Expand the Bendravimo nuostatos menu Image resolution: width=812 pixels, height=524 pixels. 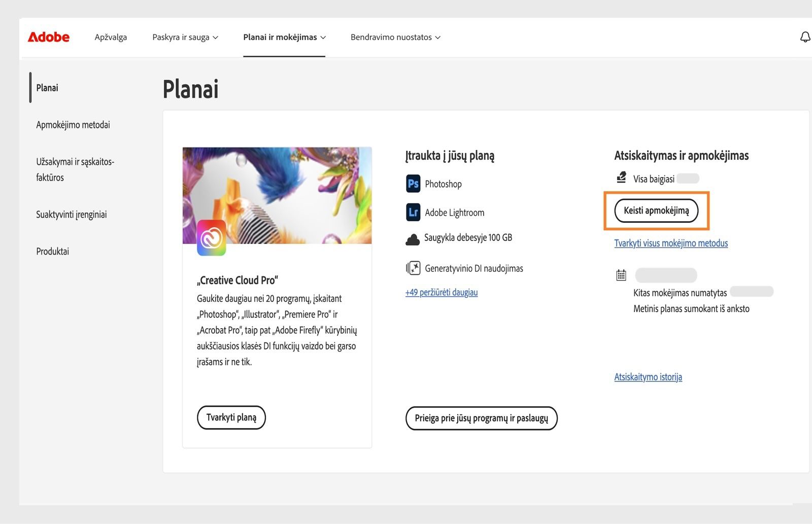click(x=395, y=37)
